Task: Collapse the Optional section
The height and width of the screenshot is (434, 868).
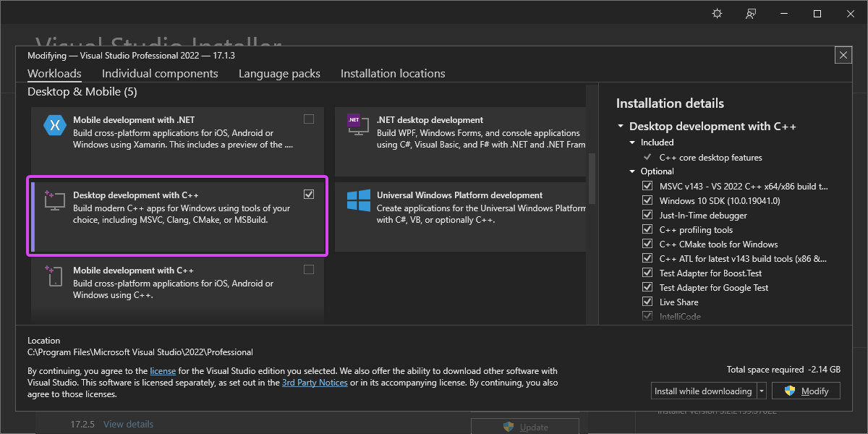Action: pos(632,171)
